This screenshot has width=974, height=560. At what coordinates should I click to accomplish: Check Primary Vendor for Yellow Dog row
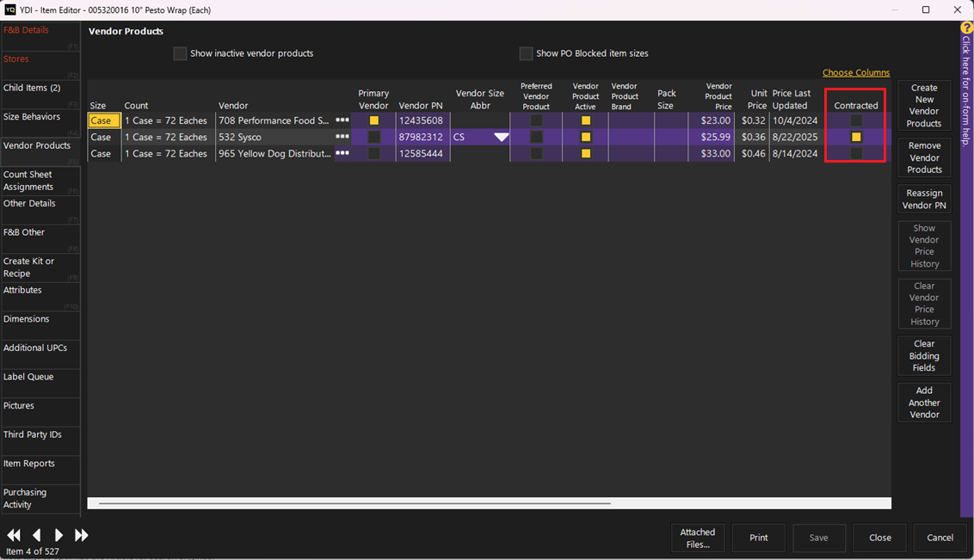pos(373,153)
